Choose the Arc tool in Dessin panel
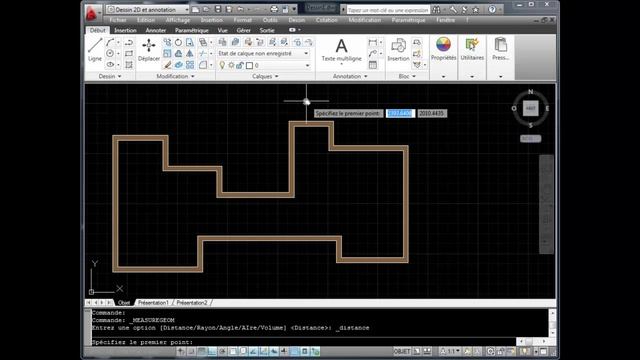This screenshot has width=640, height=360. 110,42
